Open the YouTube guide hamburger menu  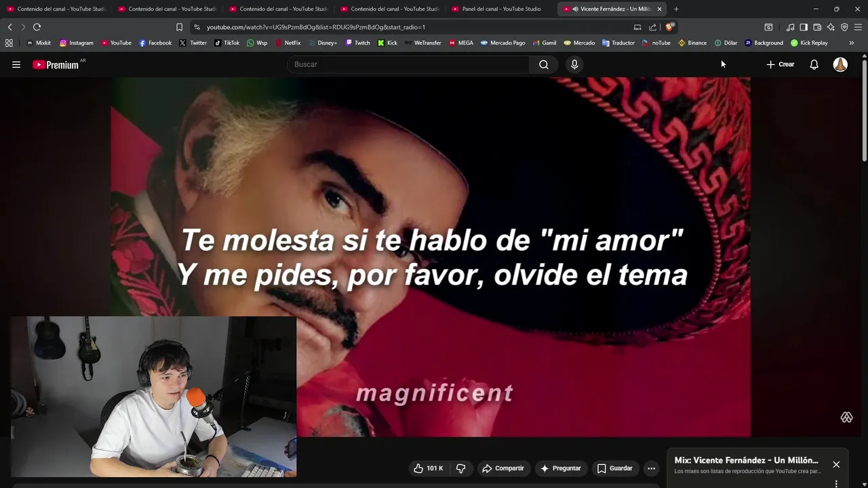click(x=16, y=64)
